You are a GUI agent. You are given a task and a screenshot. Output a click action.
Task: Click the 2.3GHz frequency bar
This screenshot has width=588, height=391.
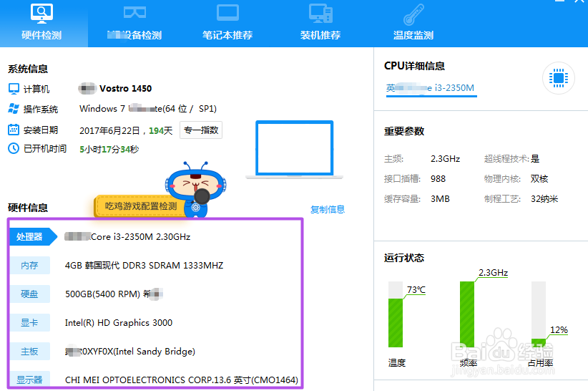(x=467, y=314)
